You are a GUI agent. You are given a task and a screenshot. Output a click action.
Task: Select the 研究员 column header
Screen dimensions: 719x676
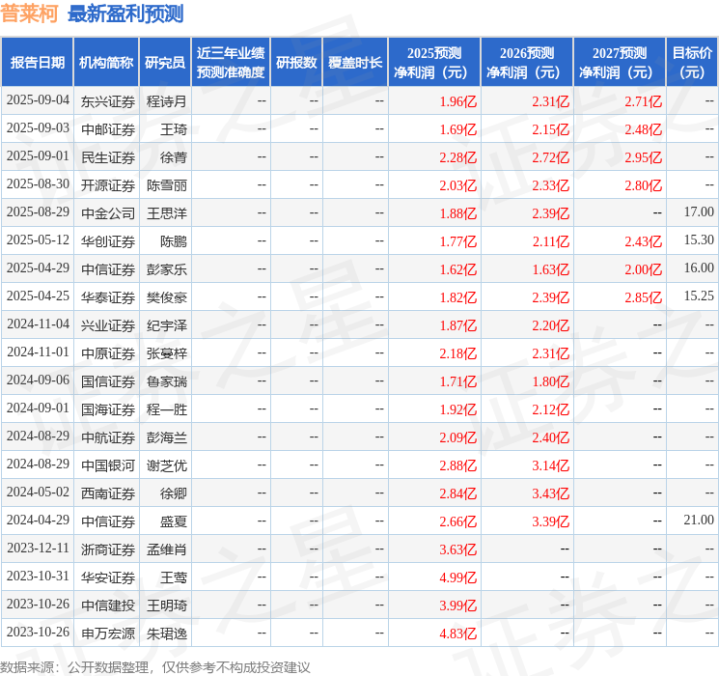(165, 62)
